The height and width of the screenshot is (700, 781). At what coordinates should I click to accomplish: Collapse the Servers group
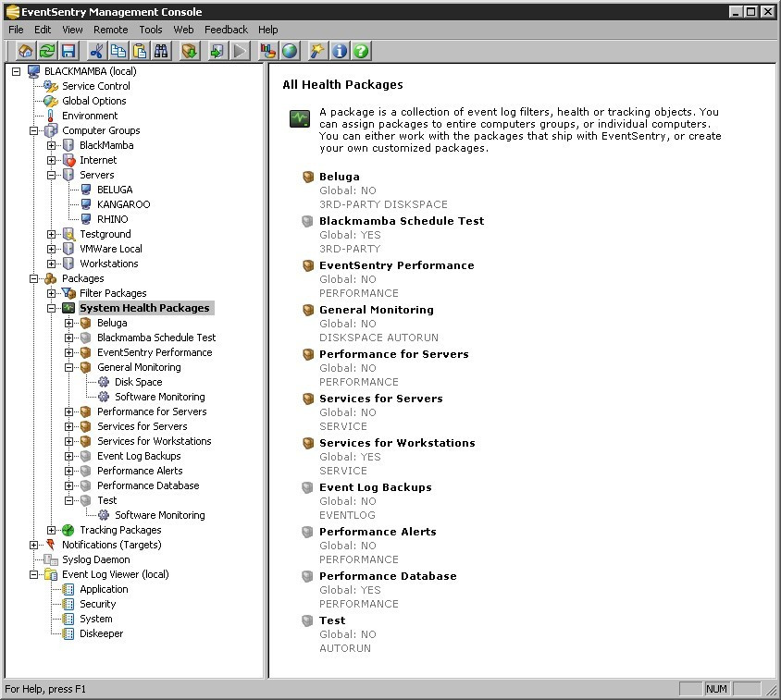tap(51, 176)
